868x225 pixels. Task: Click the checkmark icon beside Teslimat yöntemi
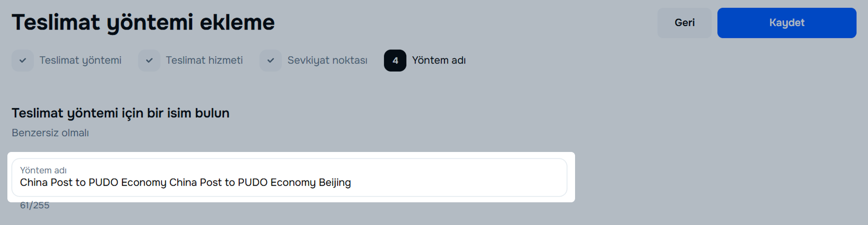[x=23, y=61]
